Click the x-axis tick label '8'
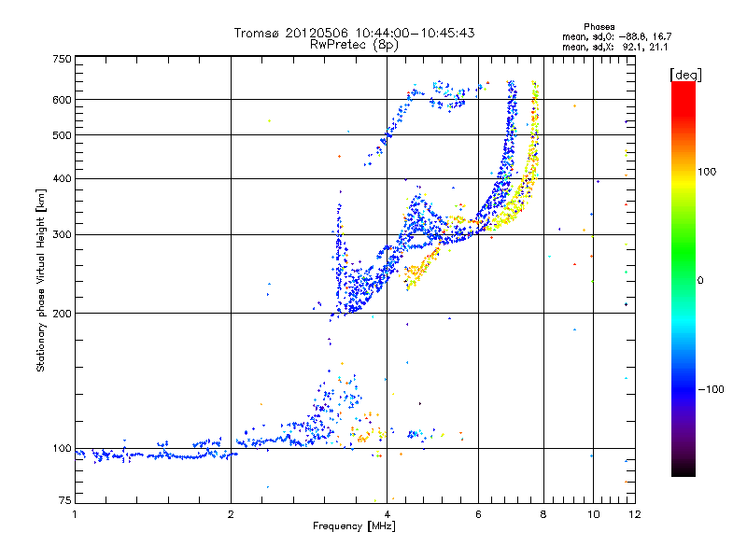 pyautogui.click(x=543, y=514)
